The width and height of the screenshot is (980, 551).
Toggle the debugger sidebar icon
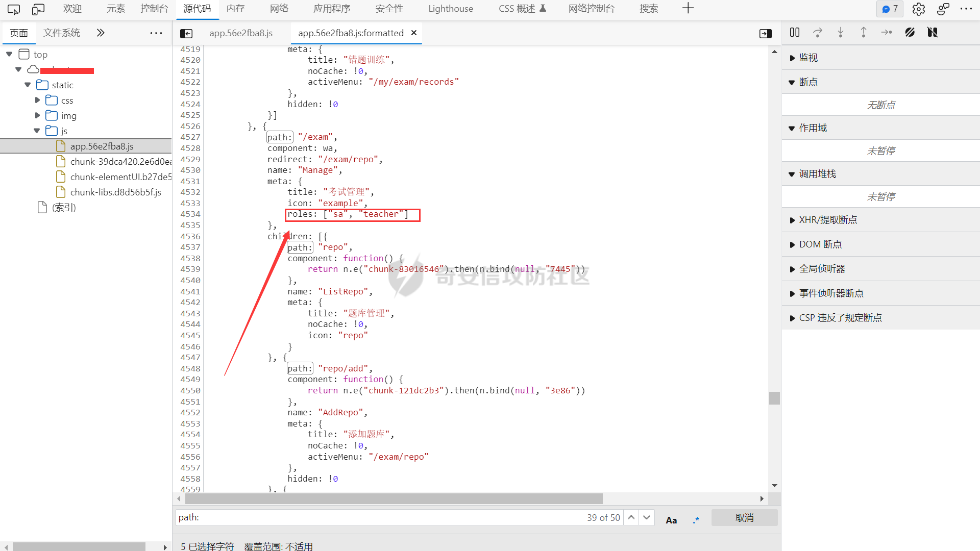766,33
